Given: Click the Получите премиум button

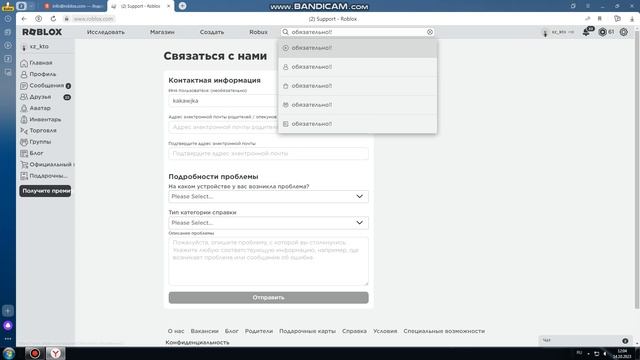Looking at the screenshot, I should [x=45, y=191].
